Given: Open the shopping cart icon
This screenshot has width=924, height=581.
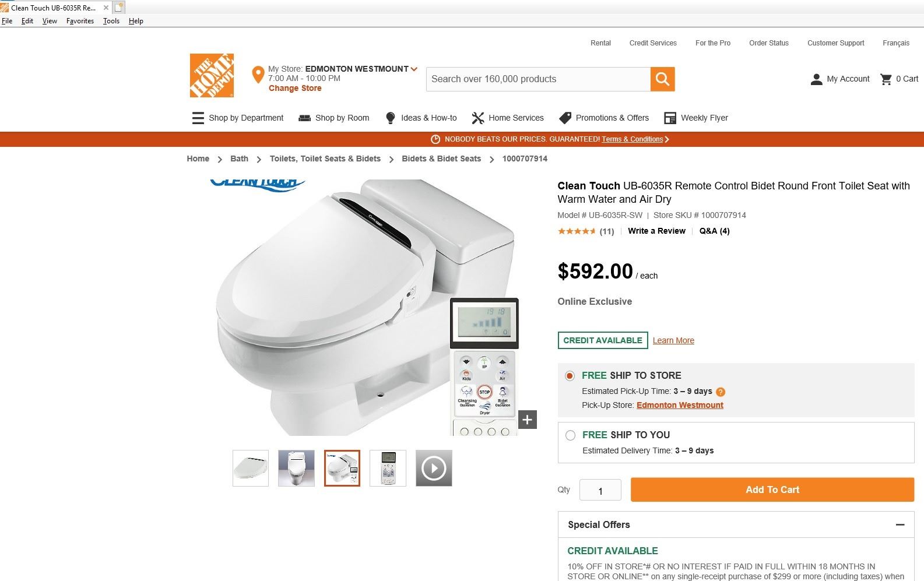Looking at the screenshot, I should 886,79.
